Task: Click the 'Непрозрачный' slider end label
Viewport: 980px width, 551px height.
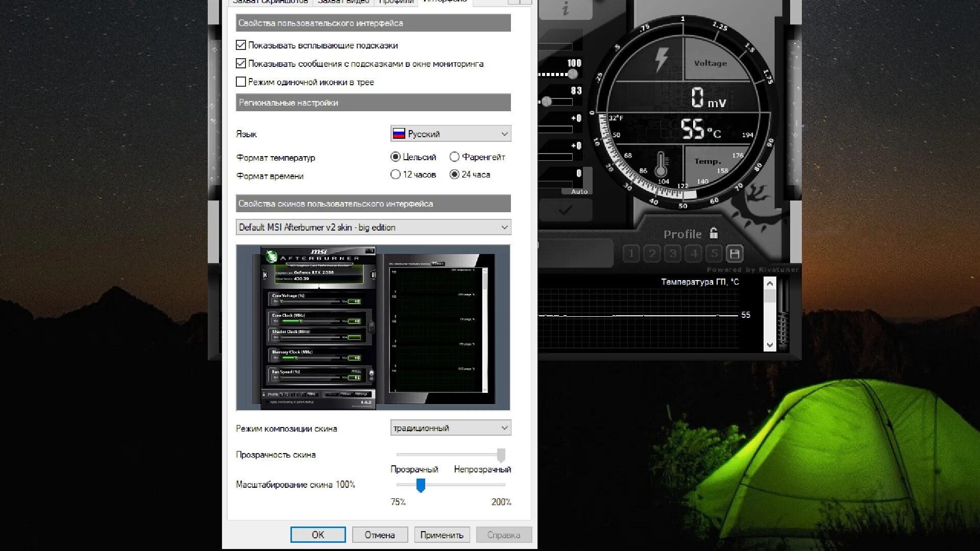Action: [x=482, y=469]
